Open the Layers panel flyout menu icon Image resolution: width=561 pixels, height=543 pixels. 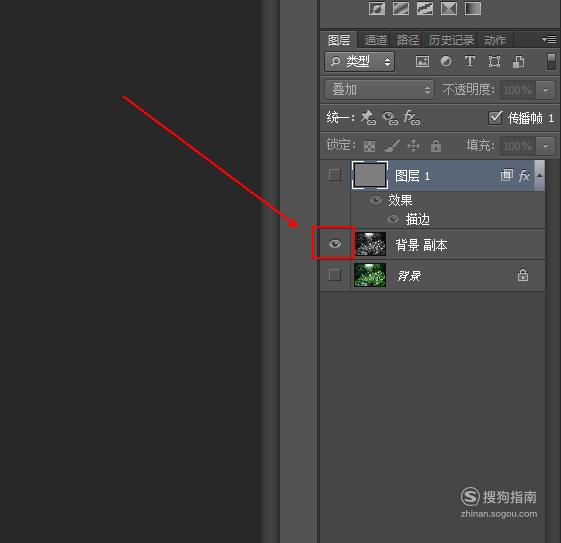pos(549,39)
